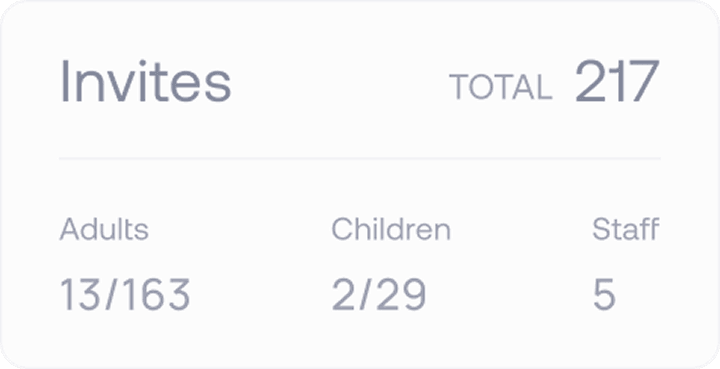Select the leading 2 in Children figure

coord(344,294)
